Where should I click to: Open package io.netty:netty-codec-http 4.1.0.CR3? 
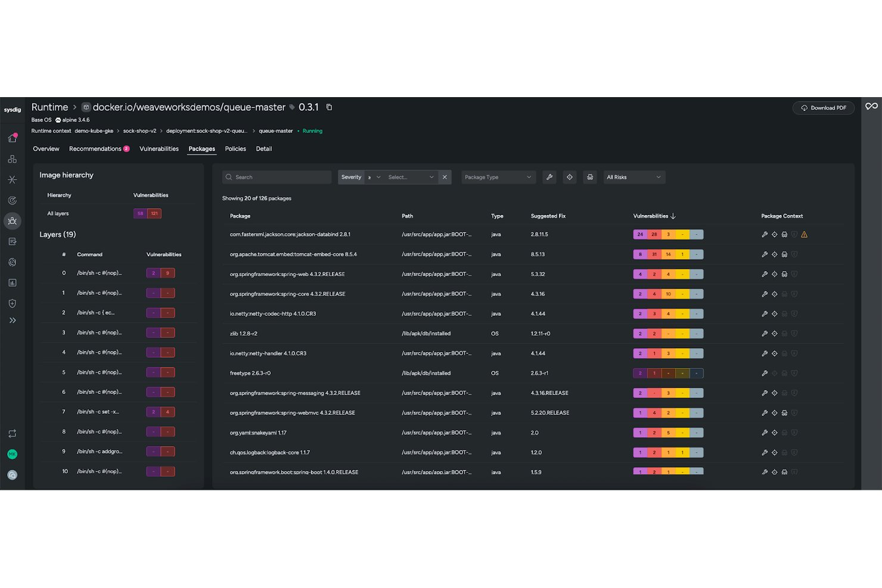tap(273, 314)
